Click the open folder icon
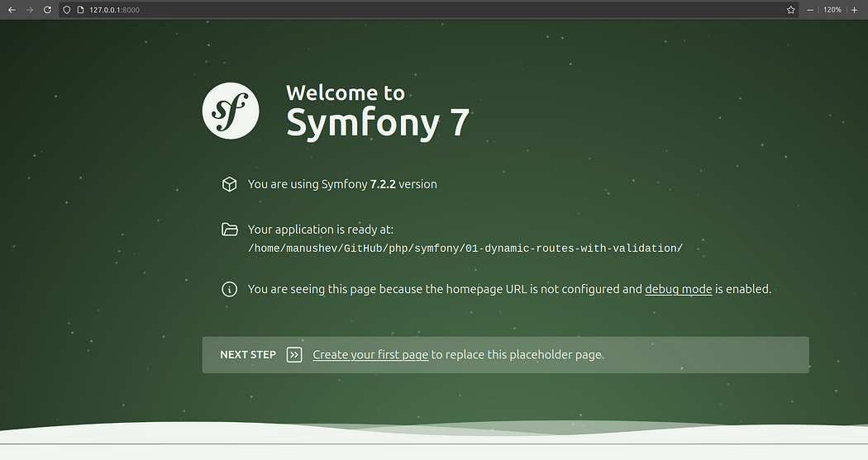 (x=229, y=229)
